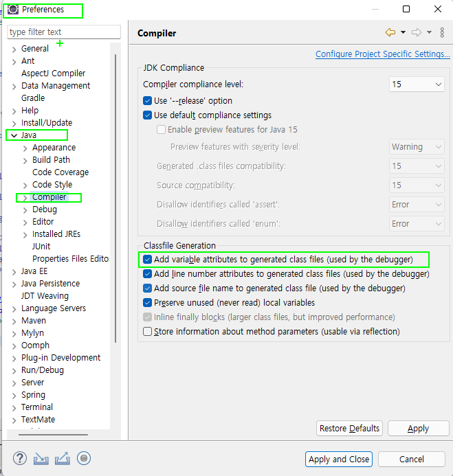
Task: Expand the Installed JREs node arrow
Action: 25,235
